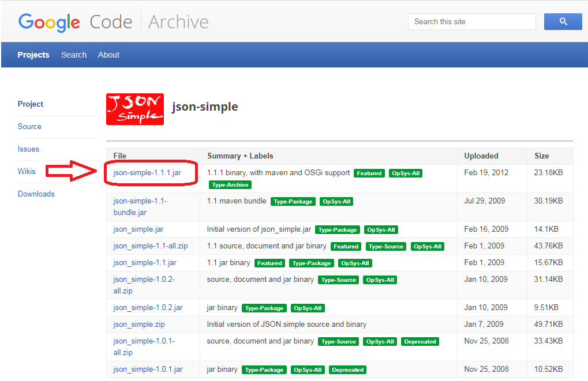
Task: Click Featured label on 1.1 jar binary row
Action: tap(269, 263)
